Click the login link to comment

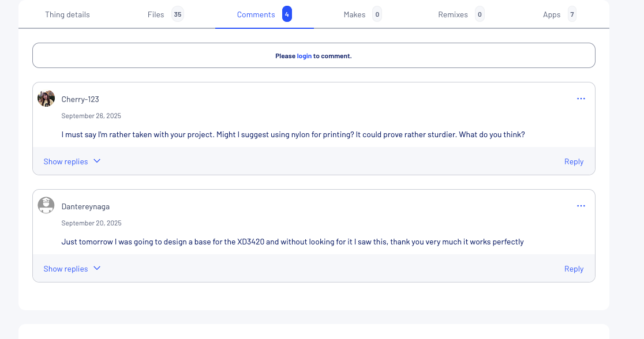[x=304, y=56]
